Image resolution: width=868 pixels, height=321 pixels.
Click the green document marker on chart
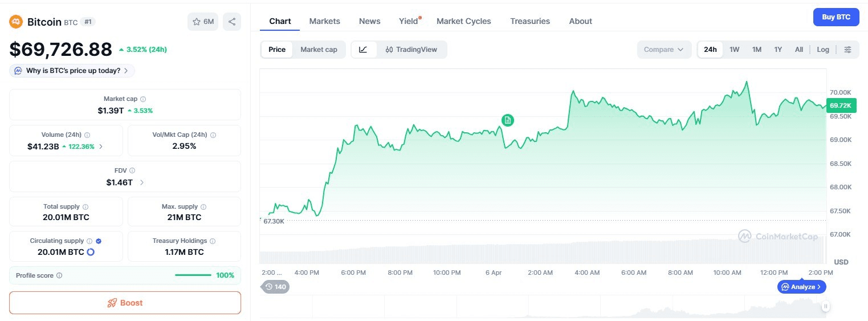(508, 120)
